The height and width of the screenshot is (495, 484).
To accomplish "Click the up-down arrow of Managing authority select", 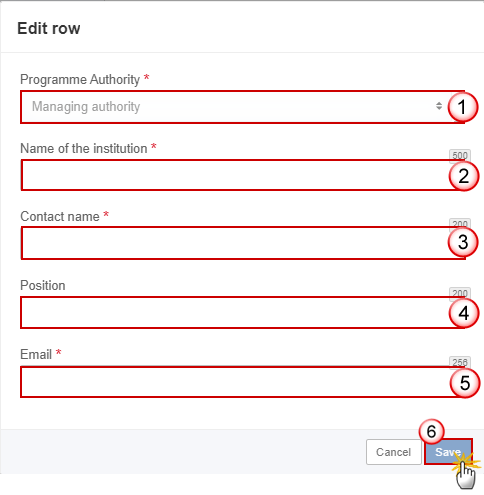I will point(439,106).
